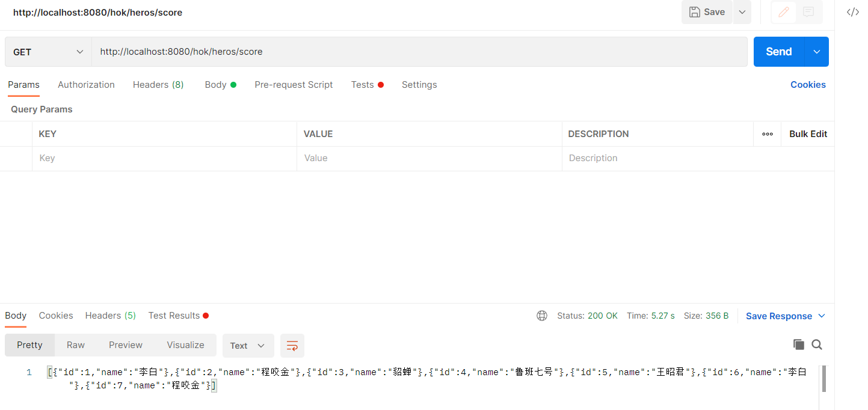Image resolution: width=868 pixels, height=410 pixels.
Task: Click the wrap lines icon
Action: coord(292,346)
